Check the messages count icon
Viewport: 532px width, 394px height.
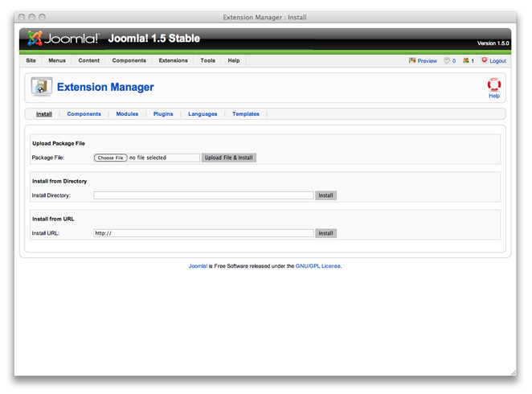pos(449,60)
